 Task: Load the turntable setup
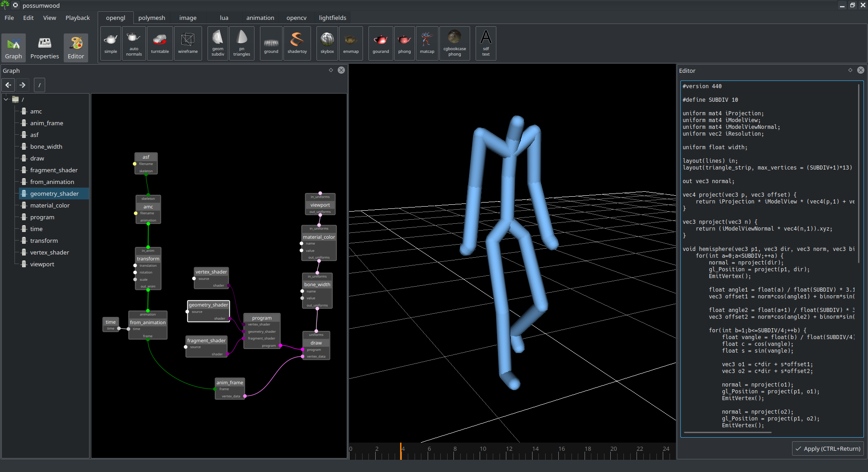click(x=160, y=43)
